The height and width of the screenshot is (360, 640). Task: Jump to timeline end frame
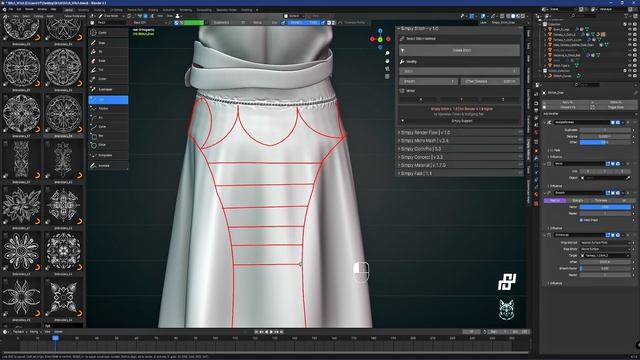click(x=281, y=332)
